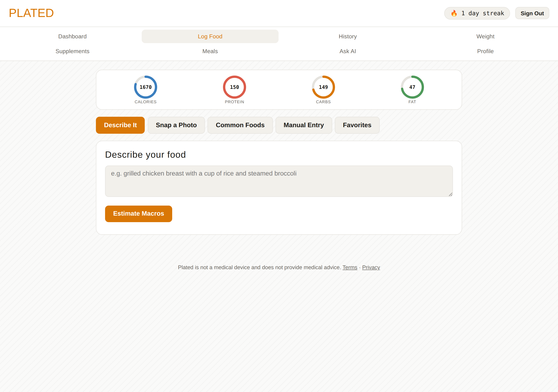The height and width of the screenshot is (392, 558).
Task: Focus the food description text area
Action: point(279,181)
